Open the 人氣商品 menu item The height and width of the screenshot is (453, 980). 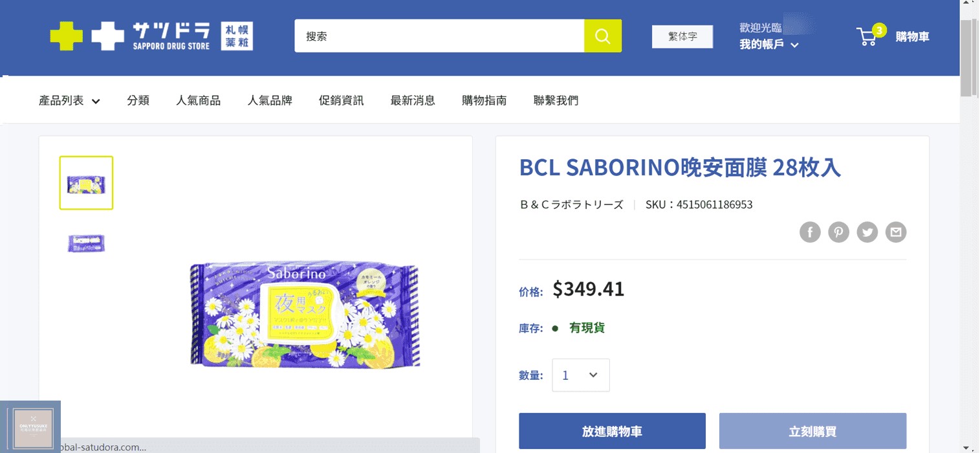point(198,100)
